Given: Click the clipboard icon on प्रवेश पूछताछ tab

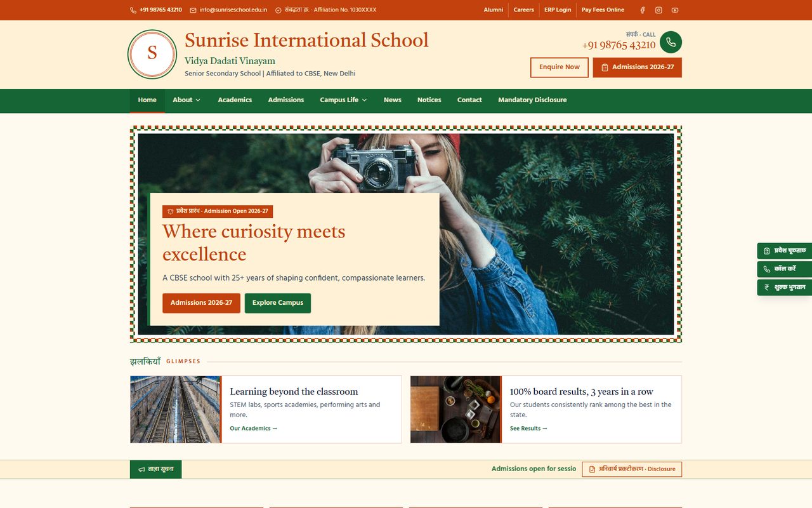Looking at the screenshot, I should pyautogui.click(x=767, y=251).
